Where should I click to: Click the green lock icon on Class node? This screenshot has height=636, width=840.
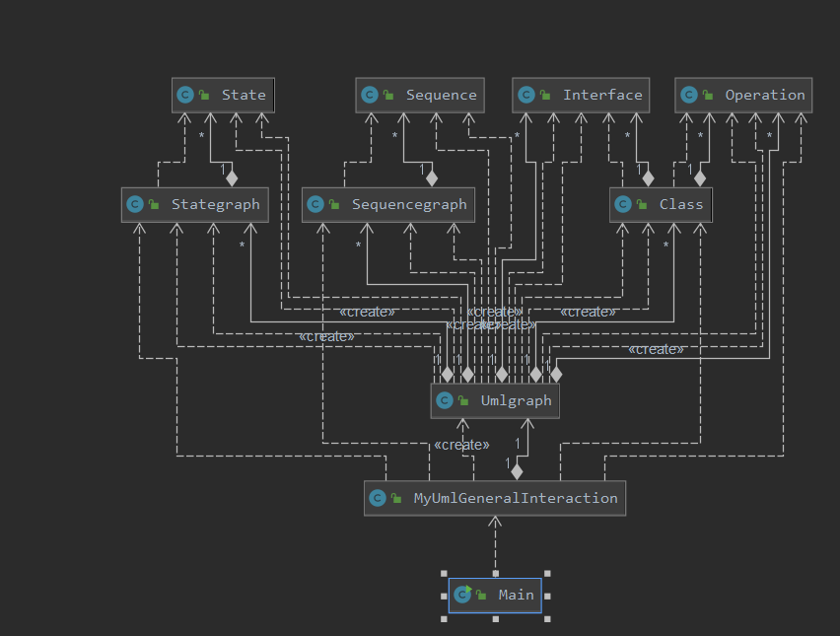[x=642, y=205]
